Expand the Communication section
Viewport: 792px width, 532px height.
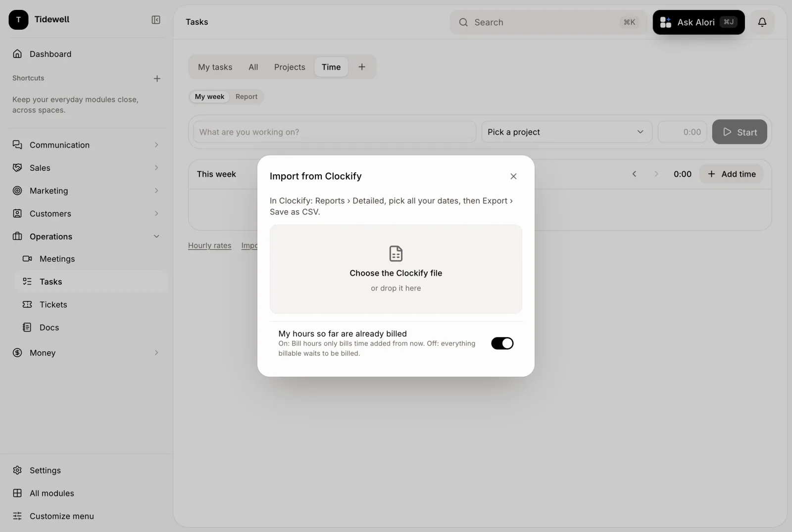pyautogui.click(x=87, y=145)
